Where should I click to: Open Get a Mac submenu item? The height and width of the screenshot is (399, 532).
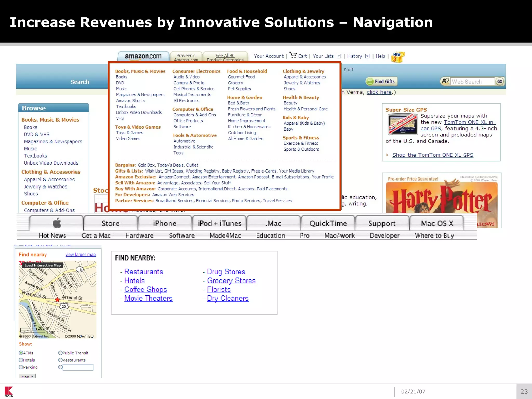[x=96, y=235]
